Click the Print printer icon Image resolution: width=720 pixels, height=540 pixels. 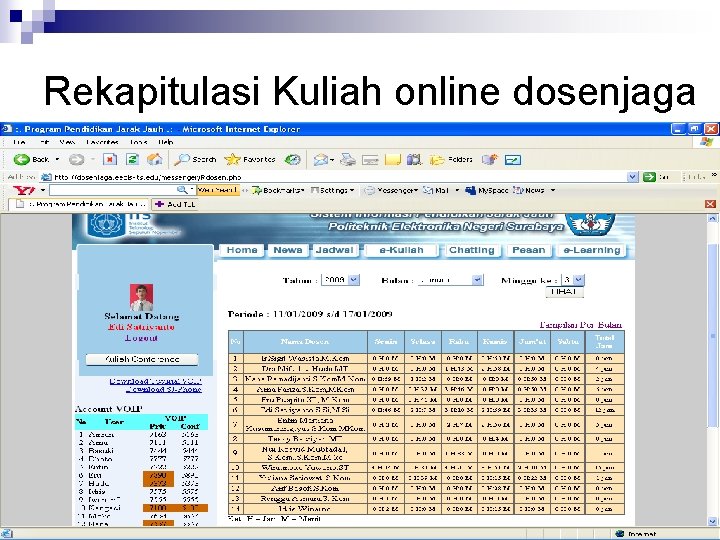(x=348, y=159)
